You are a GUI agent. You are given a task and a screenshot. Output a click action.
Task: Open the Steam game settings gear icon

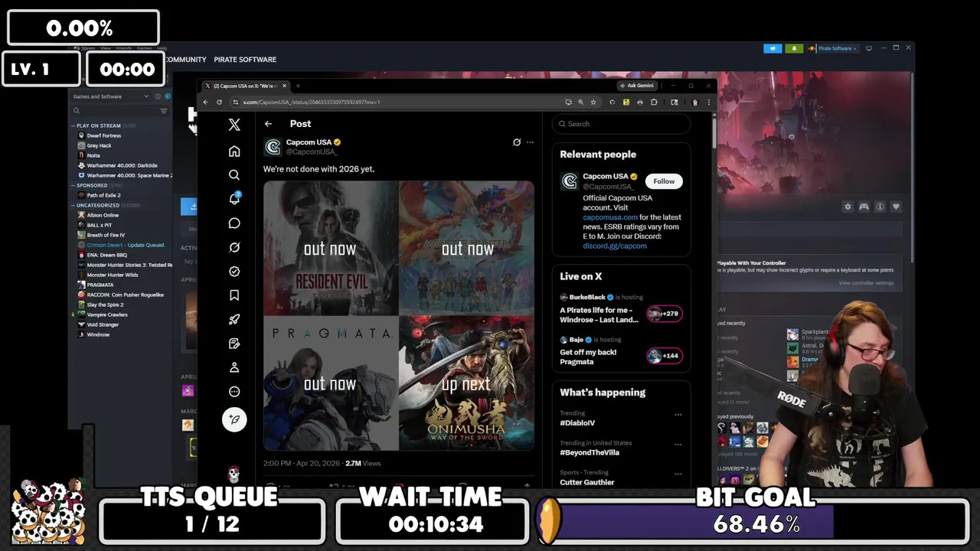click(x=848, y=207)
